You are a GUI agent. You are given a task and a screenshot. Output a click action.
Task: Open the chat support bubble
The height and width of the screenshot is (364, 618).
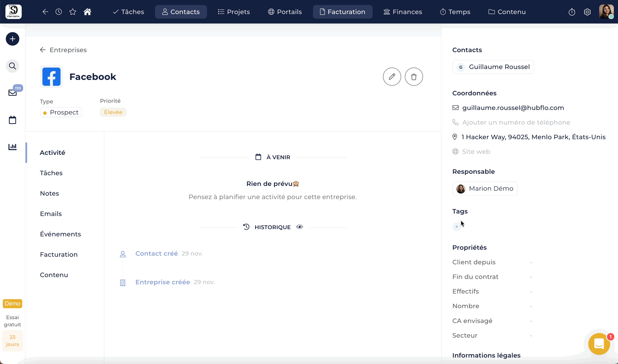tap(599, 344)
